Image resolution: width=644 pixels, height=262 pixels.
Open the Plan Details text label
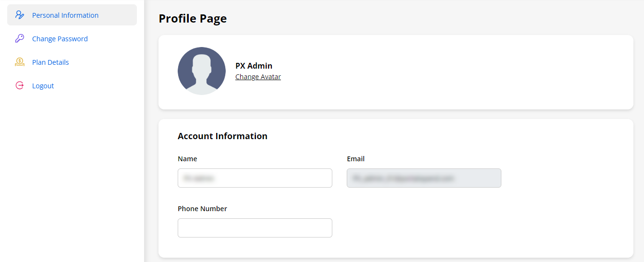click(50, 62)
